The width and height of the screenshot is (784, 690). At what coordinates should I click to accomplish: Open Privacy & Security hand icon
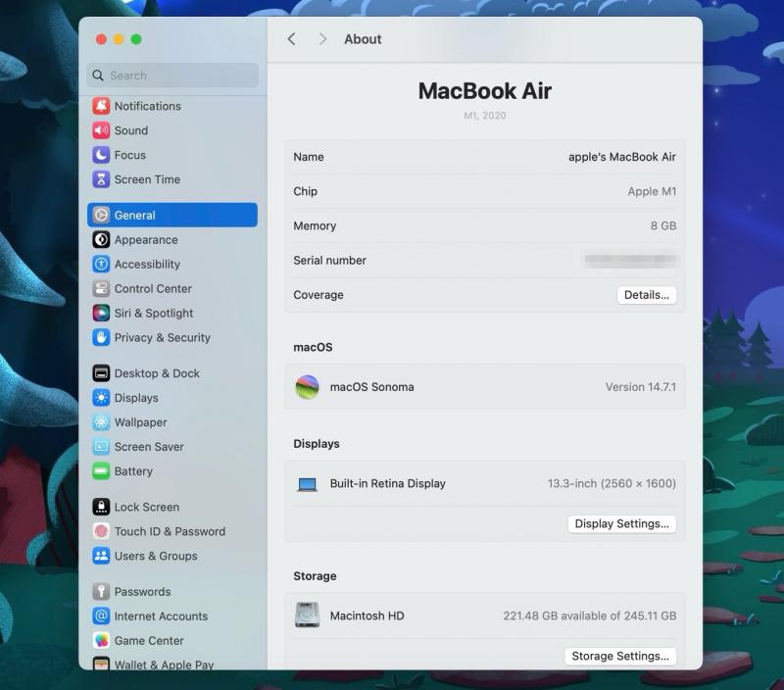101,337
